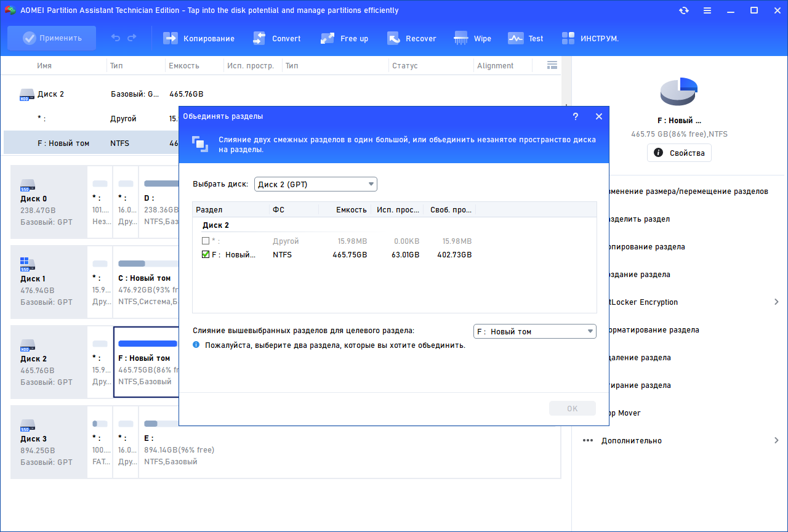Click the Свойства button
788x532 pixels.
tap(679, 153)
